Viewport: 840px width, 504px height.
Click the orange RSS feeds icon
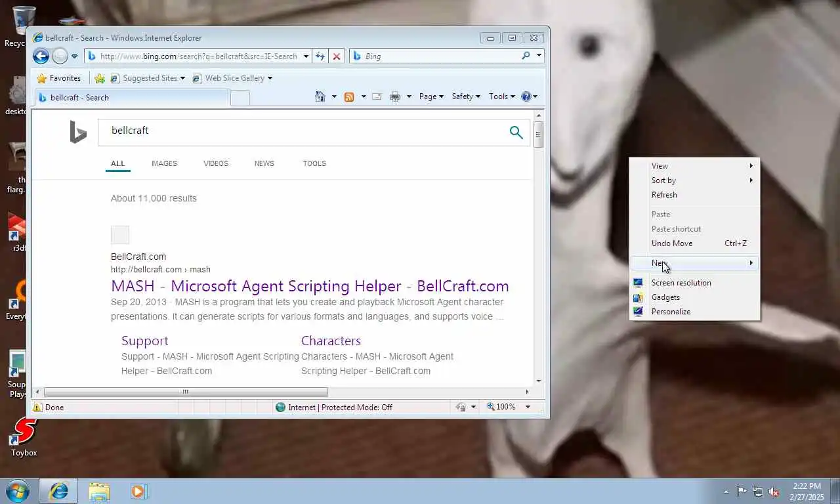(x=349, y=96)
